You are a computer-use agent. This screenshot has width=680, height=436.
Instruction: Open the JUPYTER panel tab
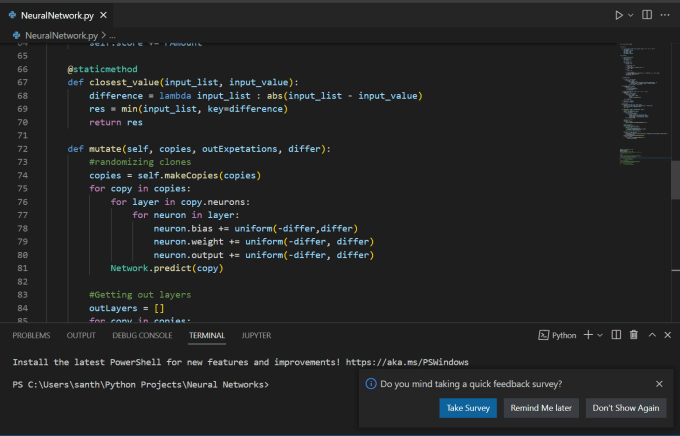(256, 335)
